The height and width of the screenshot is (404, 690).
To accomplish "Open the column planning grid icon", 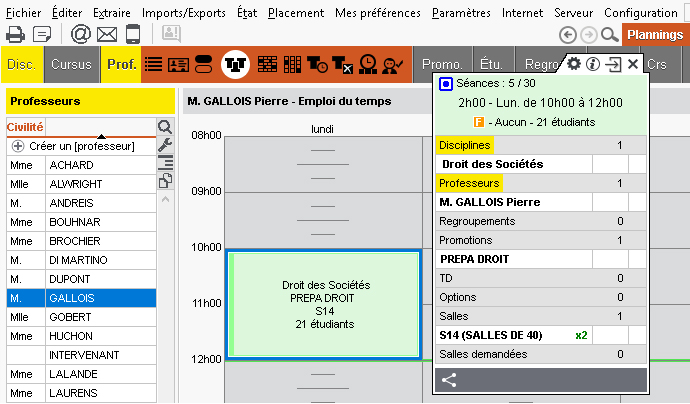I will point(292,64).
